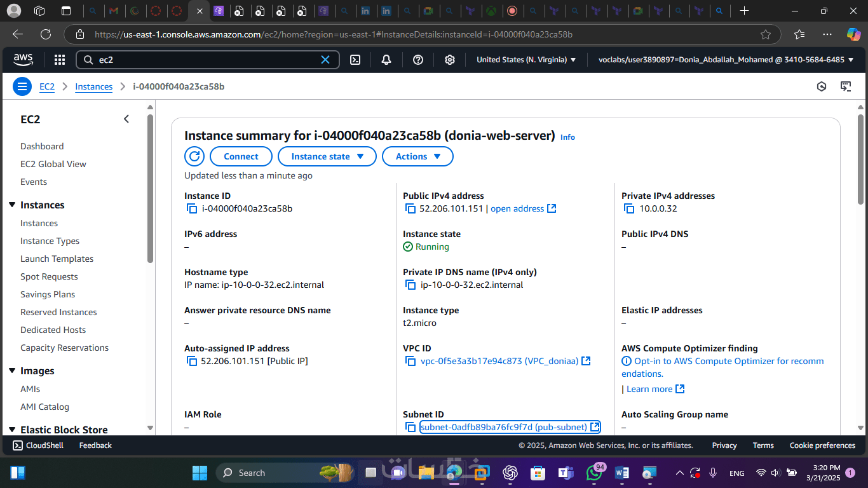Open Cookie preferences in footer
Screen dimensions: 868x488
tap(822, 445)
